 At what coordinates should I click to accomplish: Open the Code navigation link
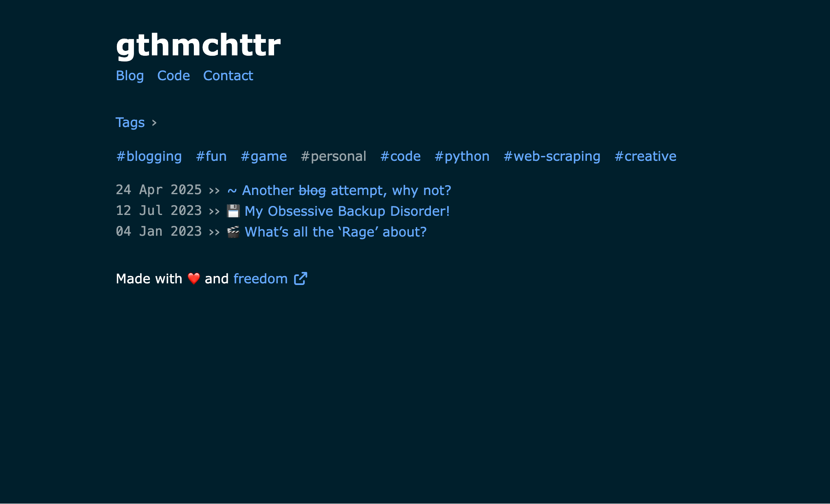173,76
